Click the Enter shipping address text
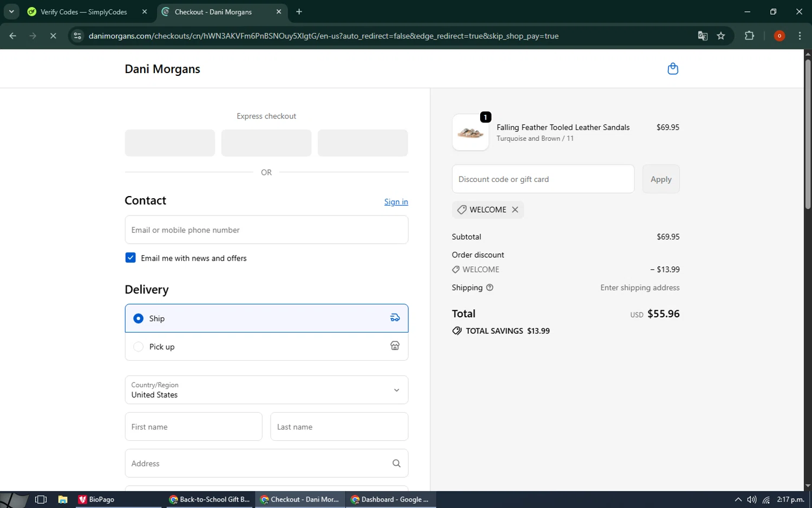 (x=640, y=288)
